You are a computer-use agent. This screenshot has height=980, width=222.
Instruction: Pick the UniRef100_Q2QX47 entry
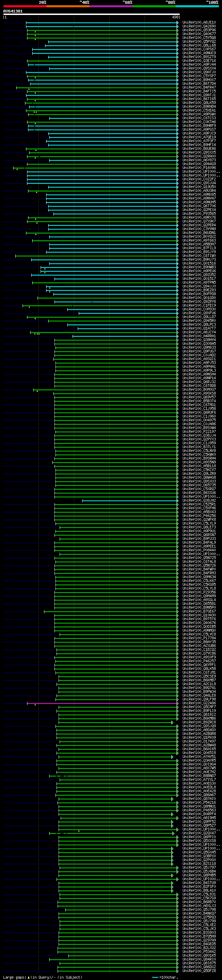[199, 833]
